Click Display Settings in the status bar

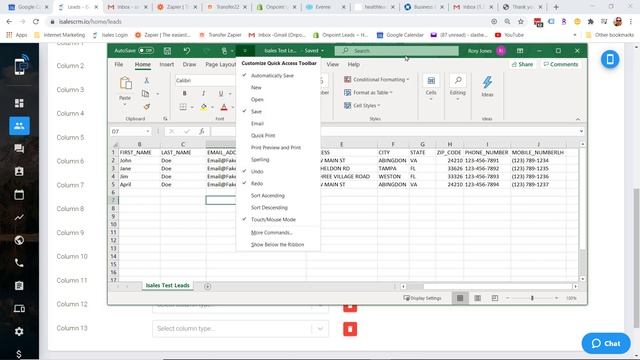(422, 298)
